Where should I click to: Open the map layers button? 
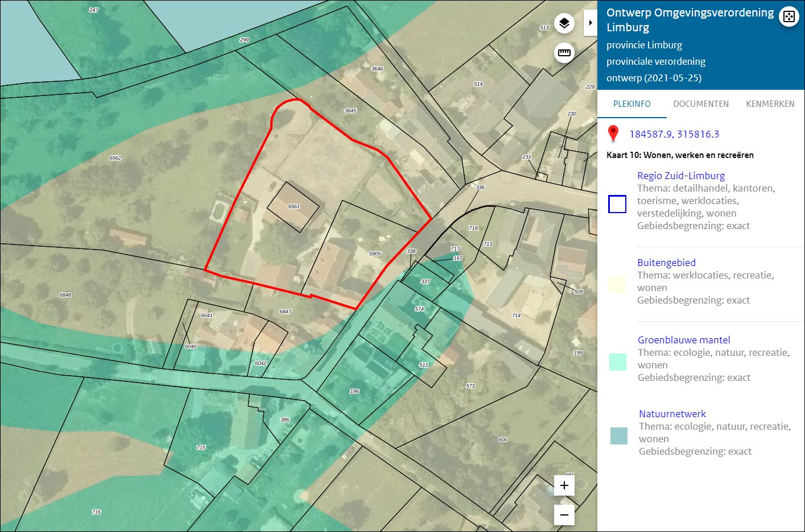click(564, 23)
